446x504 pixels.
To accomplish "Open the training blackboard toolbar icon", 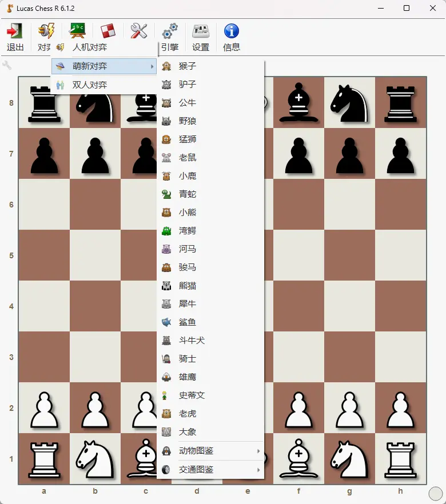I will pos(77,31).
